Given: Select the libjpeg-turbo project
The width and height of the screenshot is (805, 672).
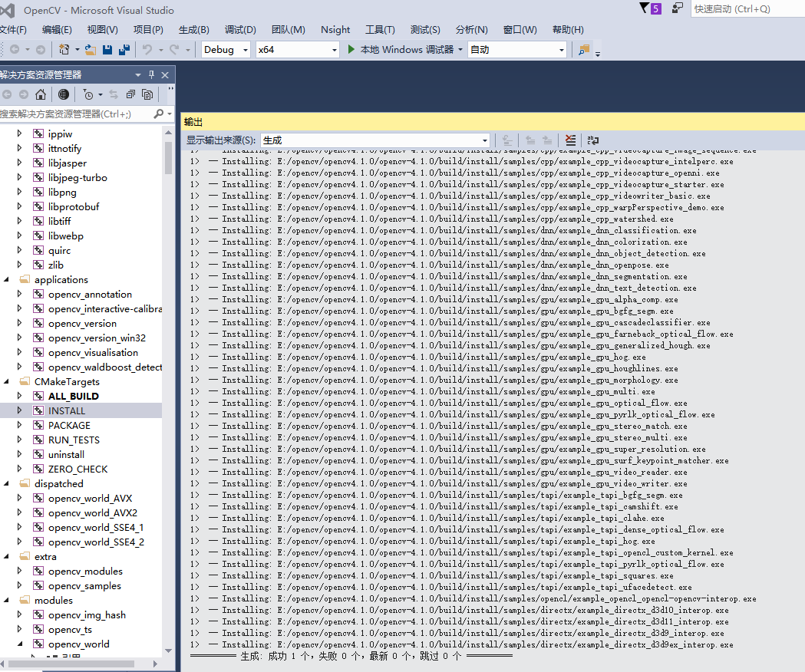Looking at the screenshot, I should pos(78,178).
